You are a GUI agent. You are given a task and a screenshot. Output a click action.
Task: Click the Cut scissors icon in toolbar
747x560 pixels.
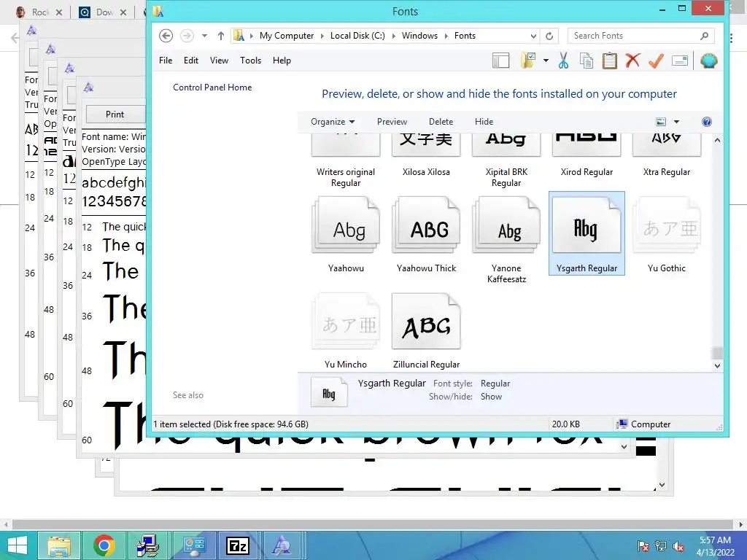[x=564, y=61]
